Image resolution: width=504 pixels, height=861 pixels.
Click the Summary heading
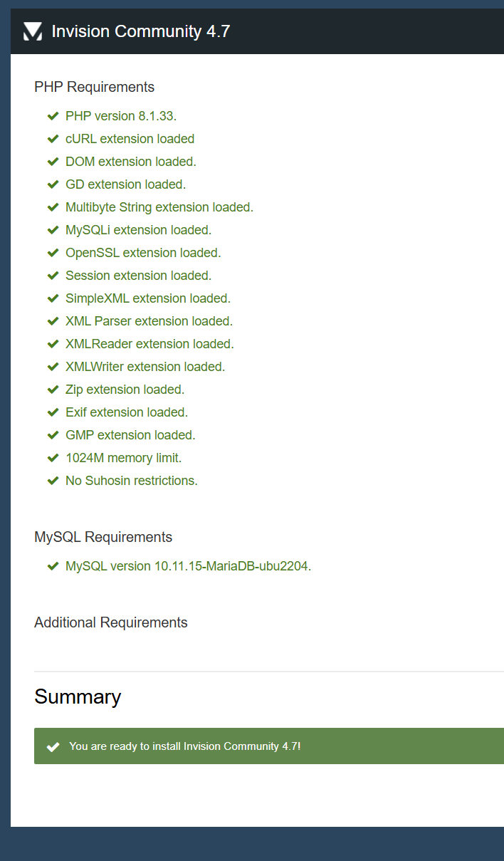click(78, 696)
